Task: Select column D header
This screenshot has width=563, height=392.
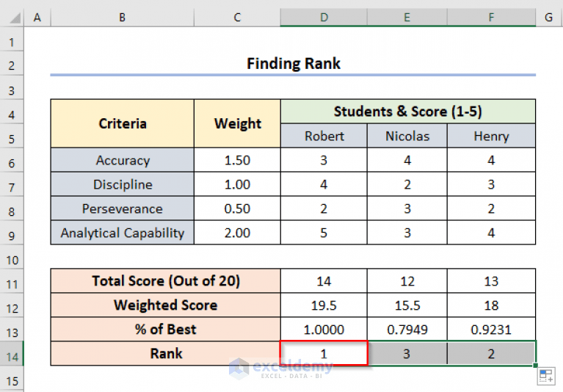Action: pos(324,17)
